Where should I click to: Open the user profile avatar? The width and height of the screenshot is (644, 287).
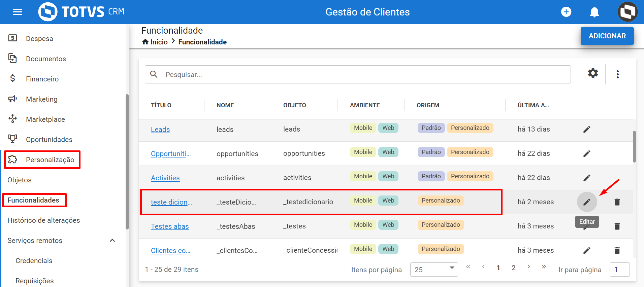pos(627,12)
